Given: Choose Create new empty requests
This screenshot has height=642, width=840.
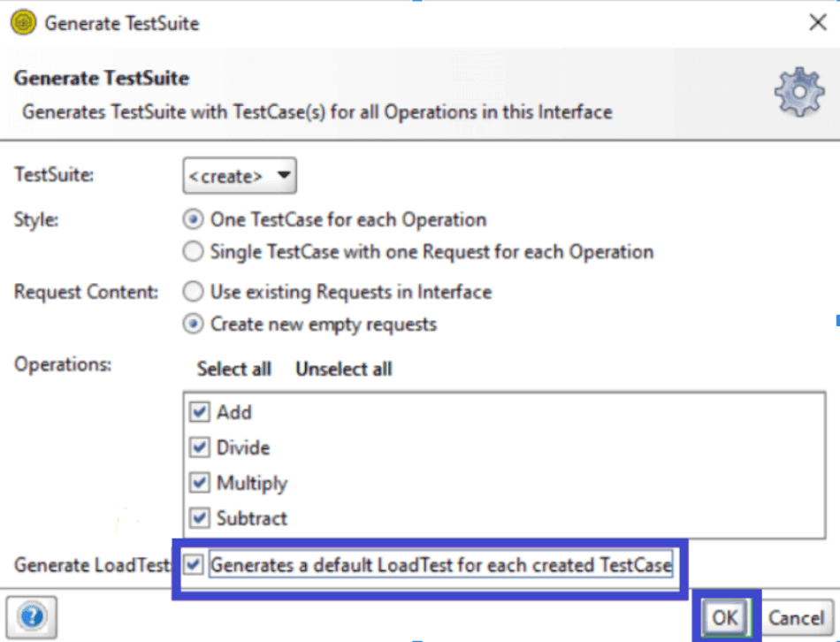Looking at the screenshot, I should point(192,324).
